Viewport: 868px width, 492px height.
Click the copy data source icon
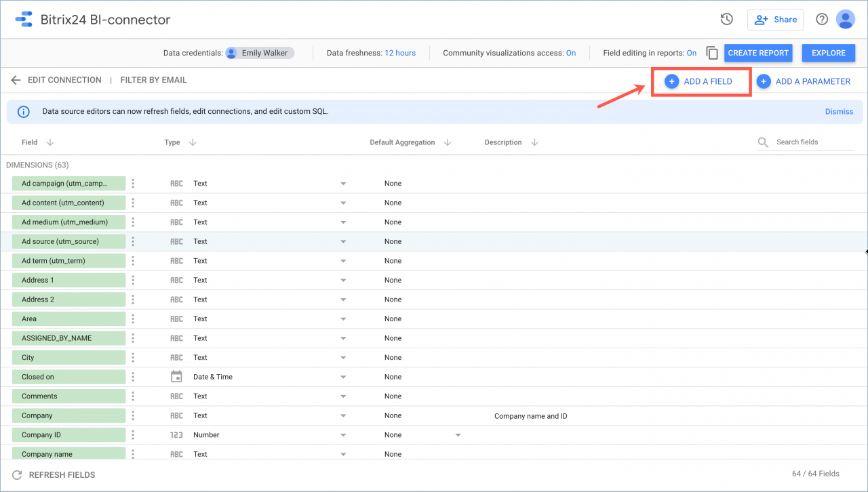point(712,52)
